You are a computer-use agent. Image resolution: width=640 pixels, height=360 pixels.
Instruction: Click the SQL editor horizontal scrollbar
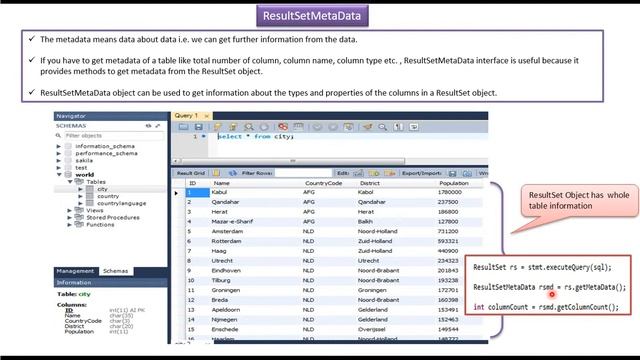tap(293, 161)
